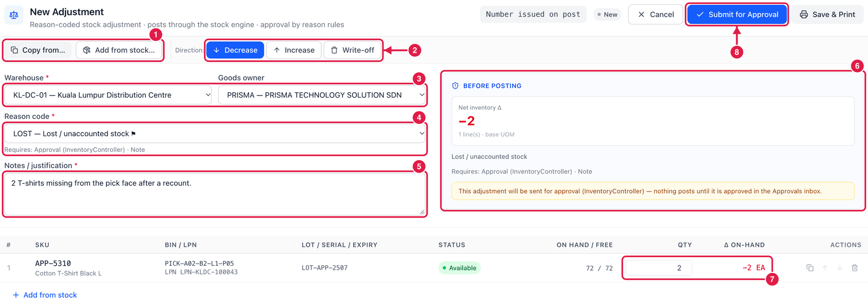This screenshot has width=868, height=300.
Task: Click the Available status badge
Action: coord(459,268)
